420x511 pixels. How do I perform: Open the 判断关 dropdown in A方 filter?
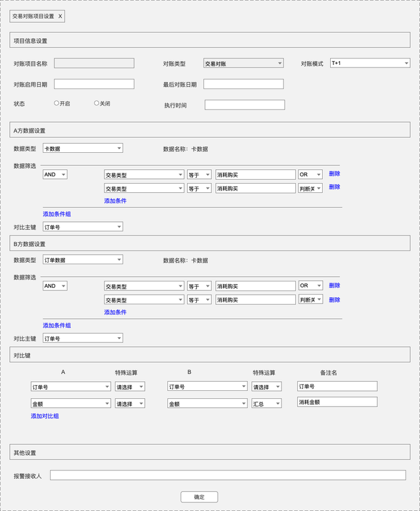click(x=310, y=188)
